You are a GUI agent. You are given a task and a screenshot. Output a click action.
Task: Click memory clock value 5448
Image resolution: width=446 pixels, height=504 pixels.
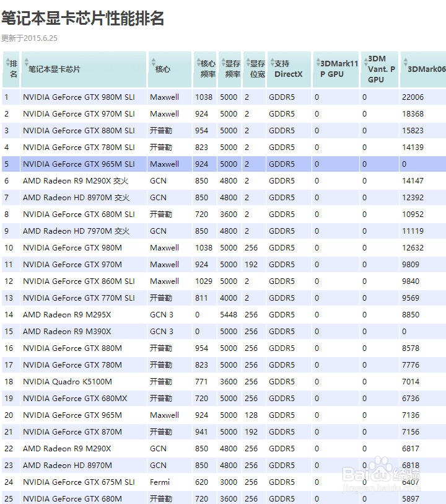point(229,315)
